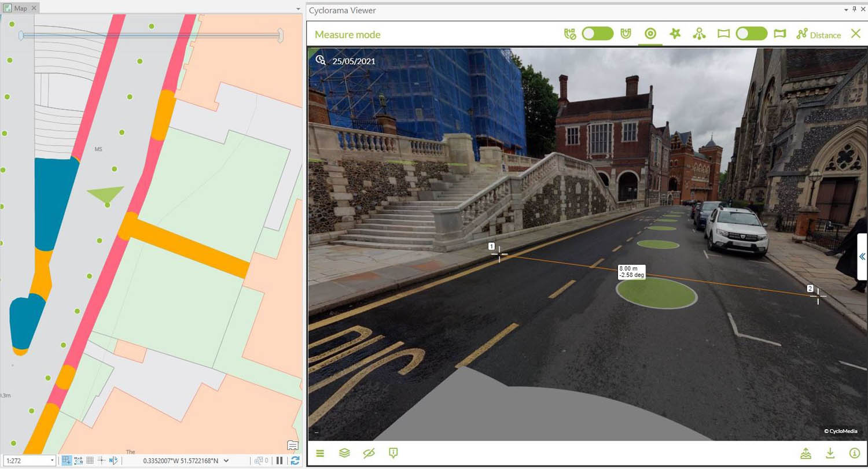Screen dimensions: 868x469
Task: Click the Distance measurement button
Action: 818,35
